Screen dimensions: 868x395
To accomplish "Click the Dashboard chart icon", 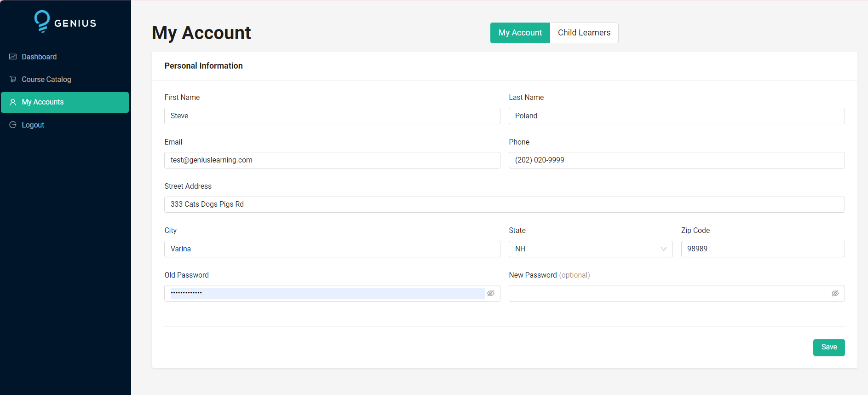I will pos(13,57).
